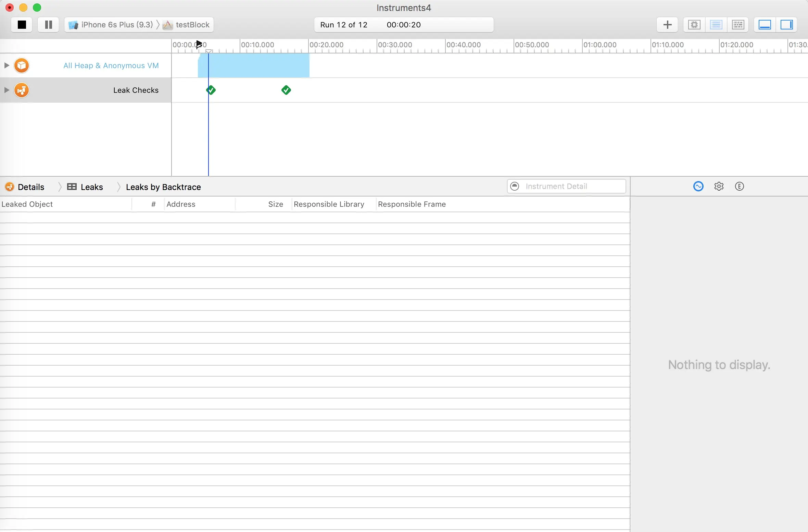Click the second green leak check marker

pos(286,90)
